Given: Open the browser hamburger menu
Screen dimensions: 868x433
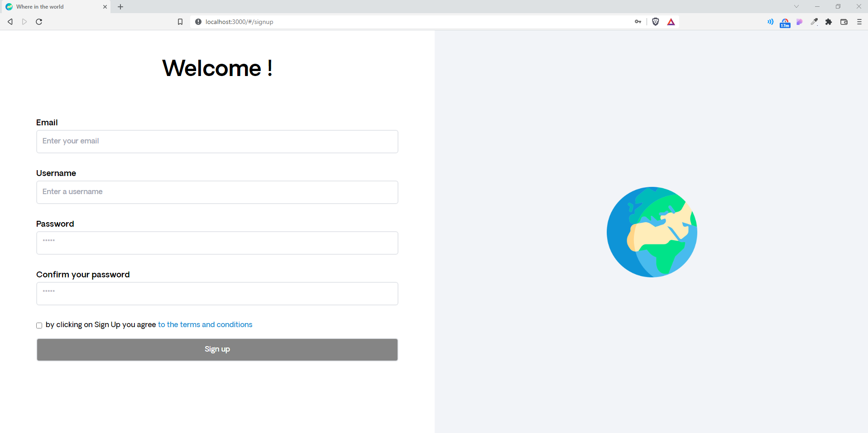Looking at the screenshot, I should click(x=859, y=21).
